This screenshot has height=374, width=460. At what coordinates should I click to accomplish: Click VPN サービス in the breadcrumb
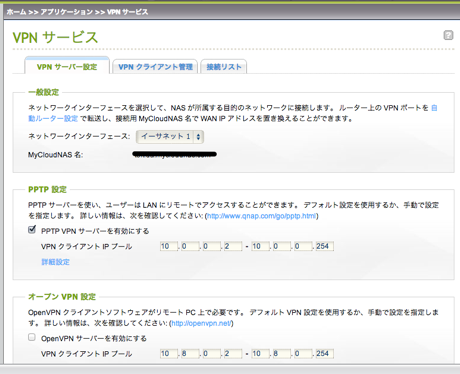pos(128,12)
